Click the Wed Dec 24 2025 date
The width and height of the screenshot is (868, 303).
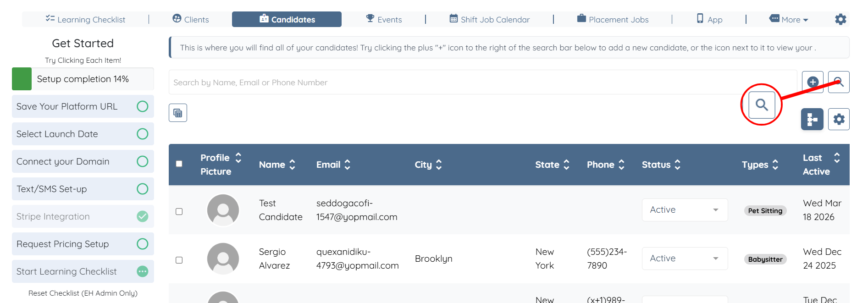(x=822, y=259)
